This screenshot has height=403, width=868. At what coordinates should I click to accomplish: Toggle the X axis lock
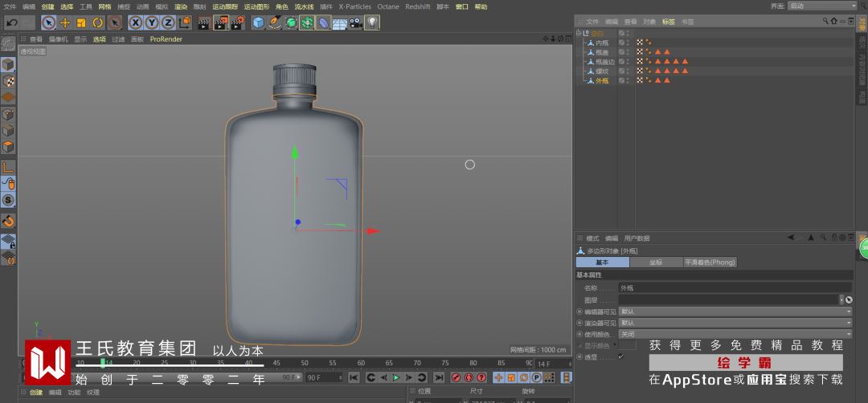(136, 22)
